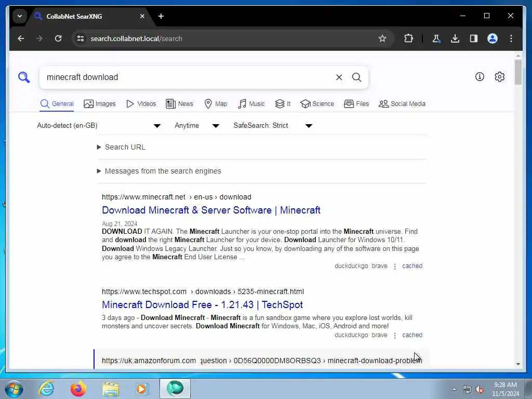Open SafeSearch: Strict dropdown
Image resolution: width=532 pixels, height=399 pixels.
(273, 126)
